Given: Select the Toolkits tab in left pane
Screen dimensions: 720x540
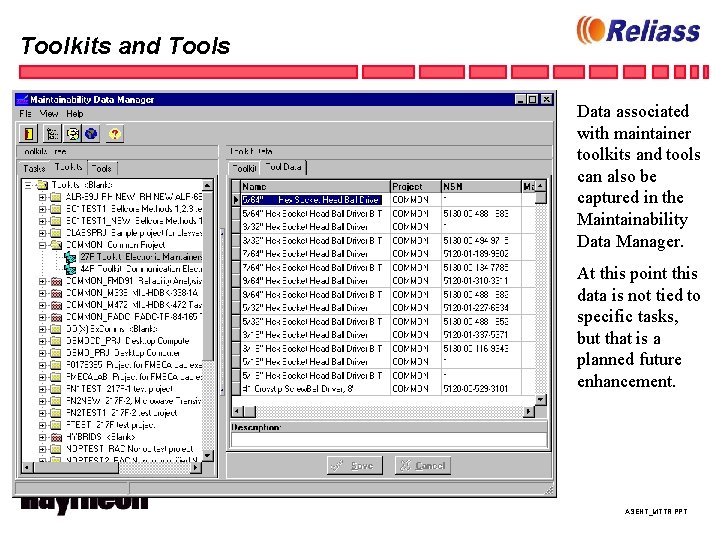Looking at the screenshot, I should tap(68, 167).
